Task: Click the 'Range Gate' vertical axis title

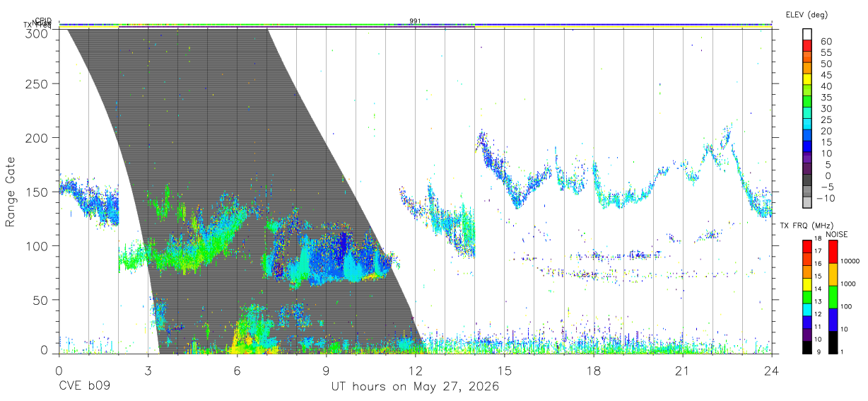Action: [11, 192]
